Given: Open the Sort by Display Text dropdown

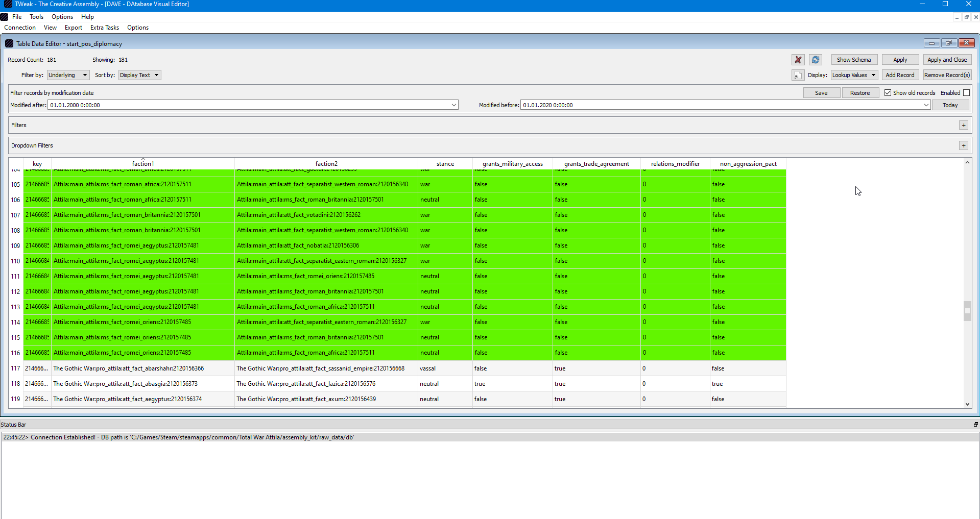Looking at the screenshot, I should point(139,75).
